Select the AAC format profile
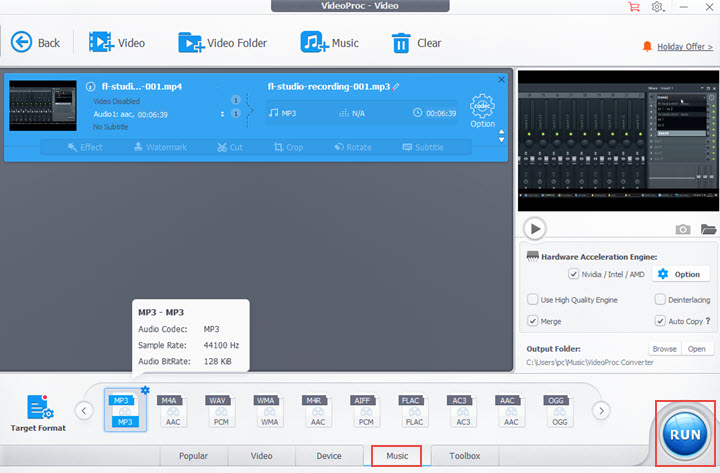Image resolution: width=720 pixels, height=473 pixels. [x=511, y=411]
